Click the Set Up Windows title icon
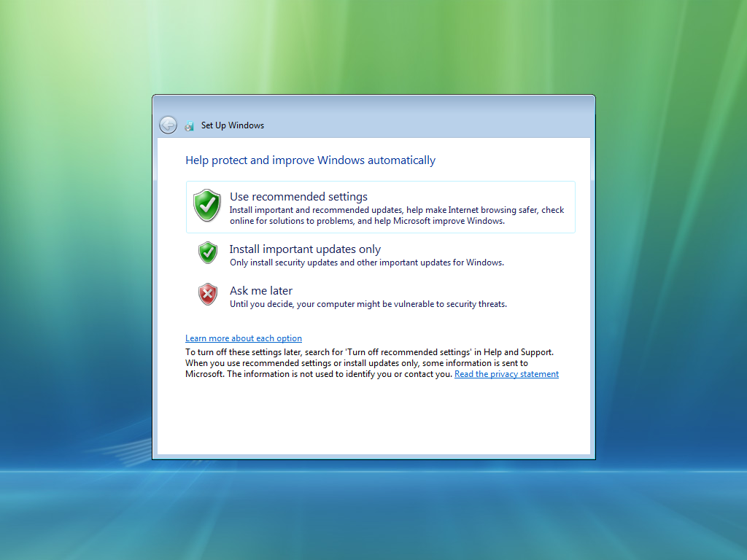747x560 pixels. 190,125
